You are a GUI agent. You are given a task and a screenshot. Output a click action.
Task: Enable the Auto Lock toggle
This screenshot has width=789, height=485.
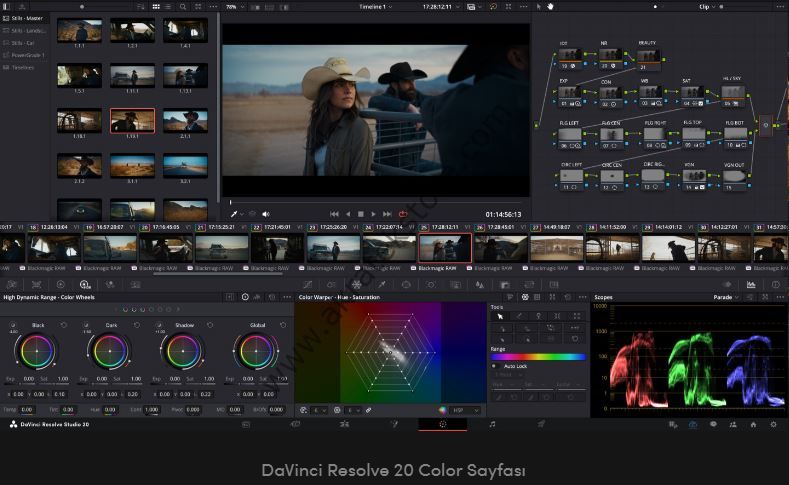pos(494,366)
